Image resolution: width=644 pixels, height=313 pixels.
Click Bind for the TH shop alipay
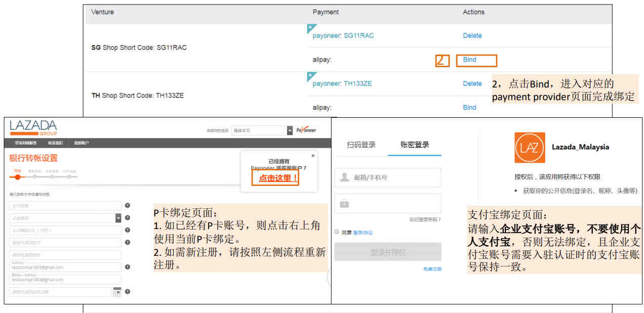(469, 107)
